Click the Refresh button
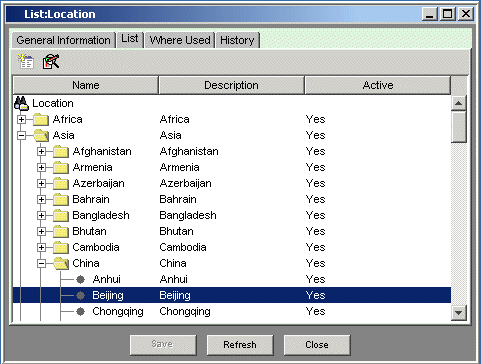The height and width of the screenshot is (364, 481). click(240, 345)
